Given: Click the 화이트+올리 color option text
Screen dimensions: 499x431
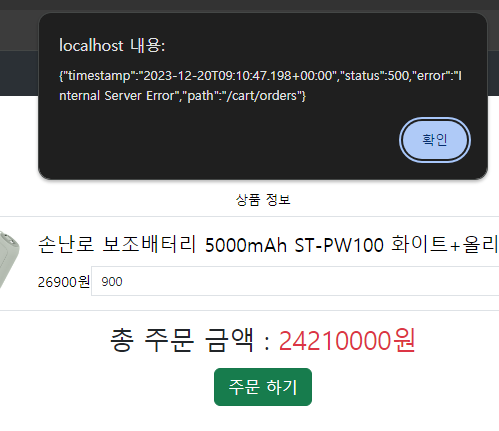Looking at the screenshot, I should pyautogui.click(x=445, y=244).
